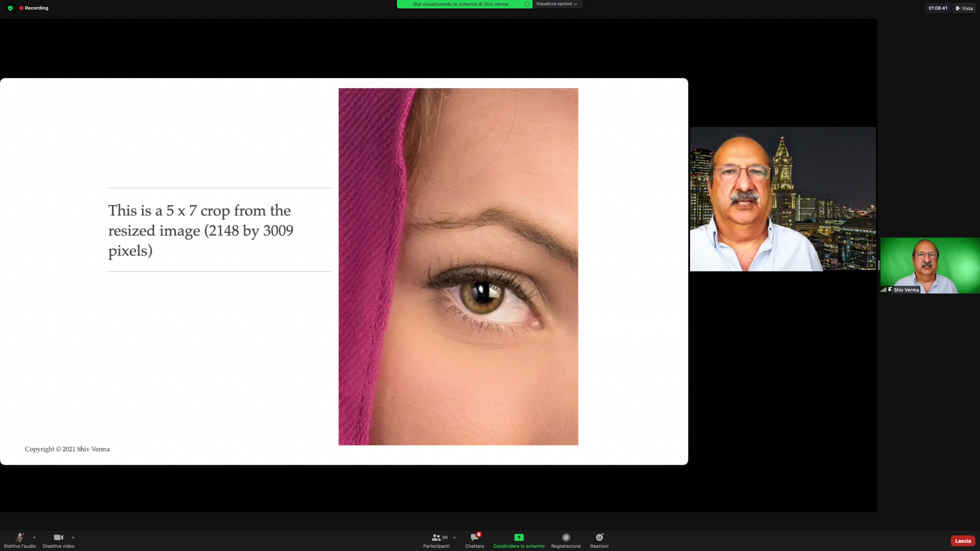Open the Chattare chat icon
The image size is (980, 551).
pos(474,537)
